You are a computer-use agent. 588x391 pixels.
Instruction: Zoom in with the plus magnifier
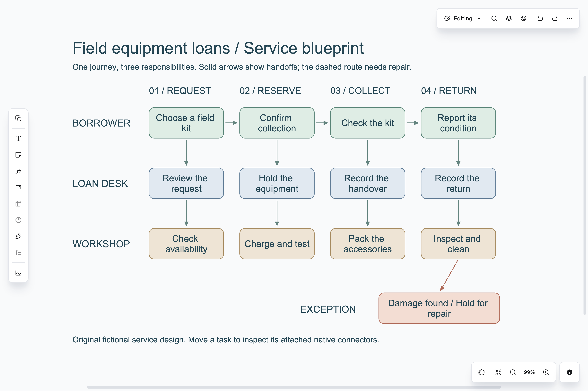tap(546, 372)
